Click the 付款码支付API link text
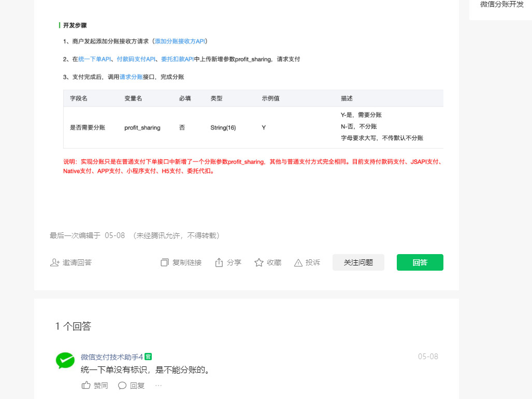Viewport: 532px width, 399px height. tap(136, 60)
